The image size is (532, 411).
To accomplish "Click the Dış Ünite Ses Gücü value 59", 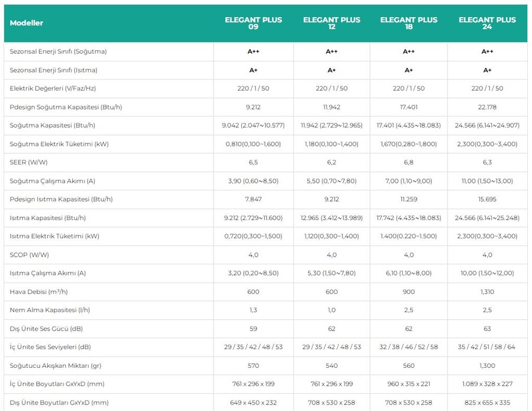I will point(253,329).
